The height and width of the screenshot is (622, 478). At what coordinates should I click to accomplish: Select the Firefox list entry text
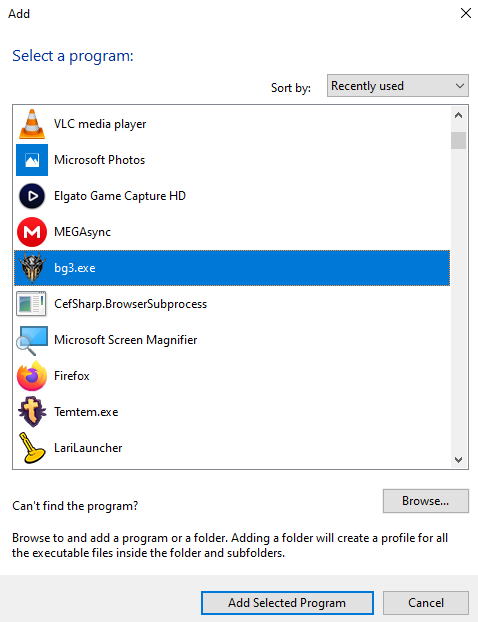click(72, 376)
